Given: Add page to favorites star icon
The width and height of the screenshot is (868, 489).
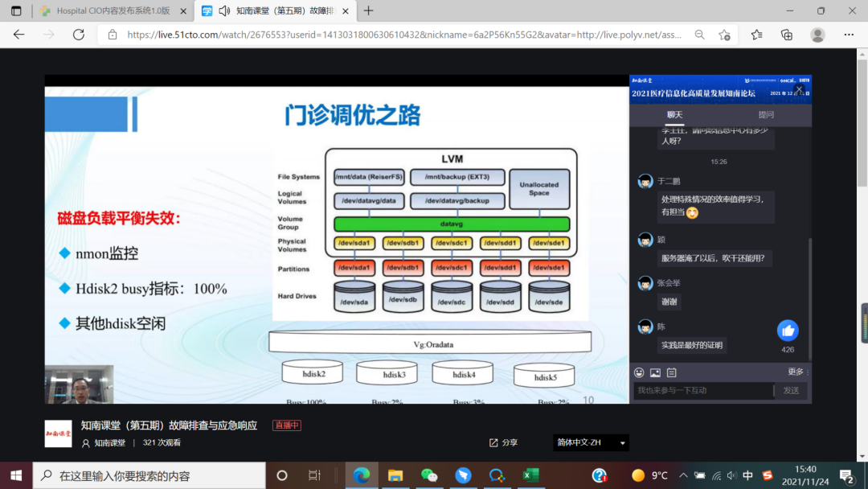Looking at the screenshot, I should coord(725,35).
